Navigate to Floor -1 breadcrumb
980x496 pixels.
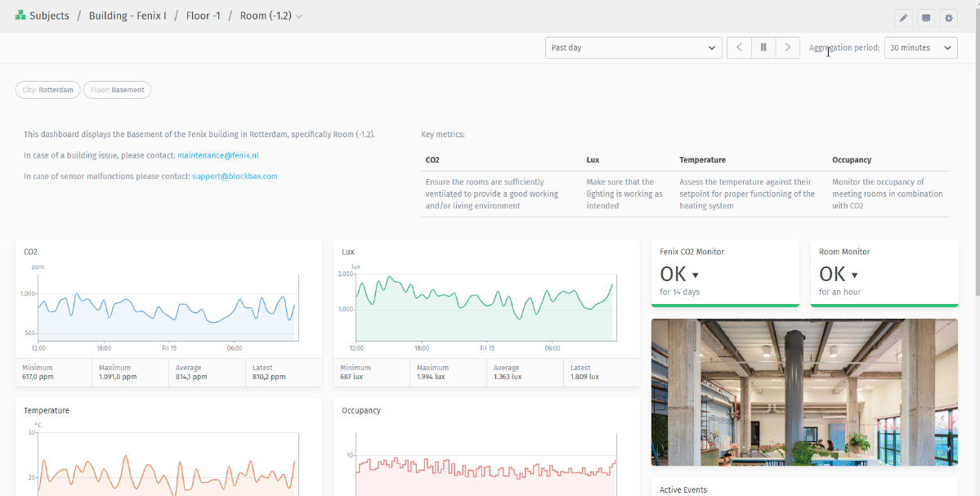pos(204,16)
